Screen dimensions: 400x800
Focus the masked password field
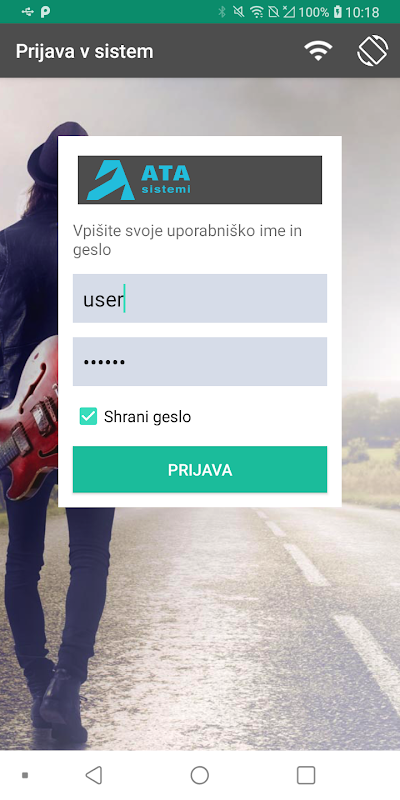click(200, 361)
